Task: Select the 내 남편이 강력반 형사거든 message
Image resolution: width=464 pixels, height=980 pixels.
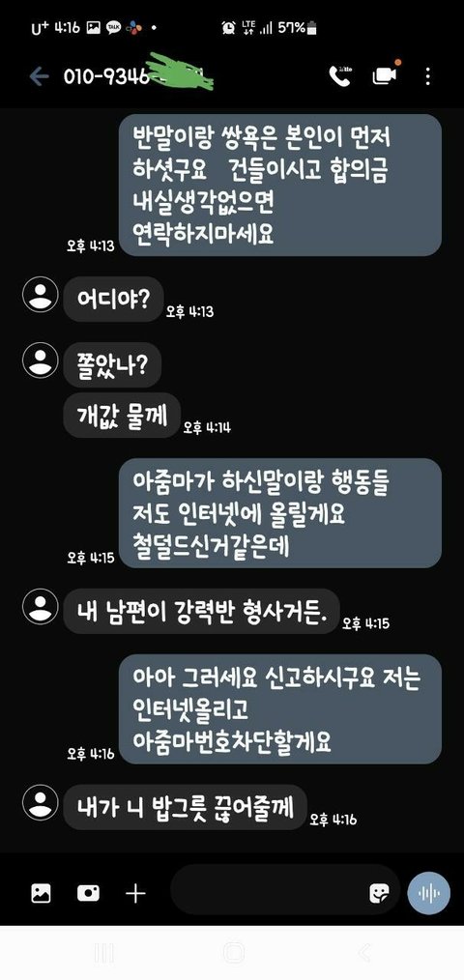Action: 201,611
